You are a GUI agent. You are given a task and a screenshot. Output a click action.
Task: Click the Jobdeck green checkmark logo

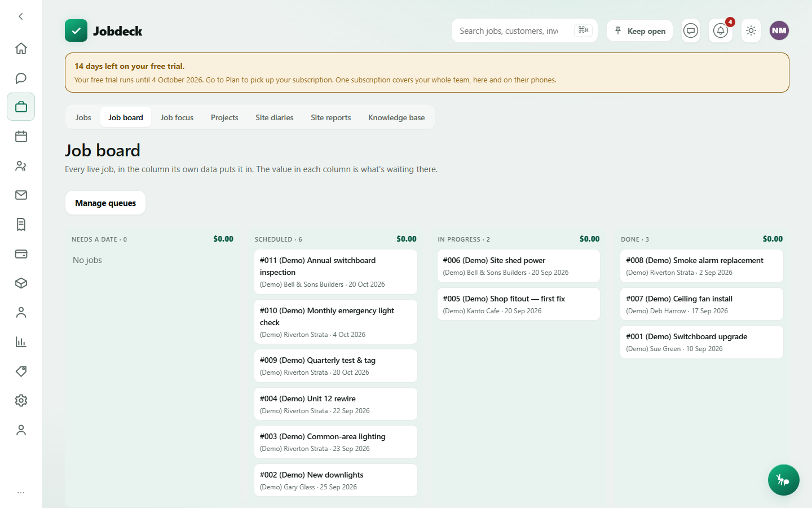click(76, 30)
